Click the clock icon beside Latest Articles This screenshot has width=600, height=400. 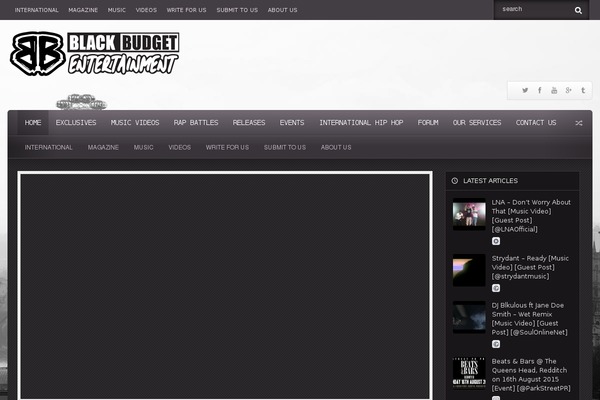click(x=455, y=181)
